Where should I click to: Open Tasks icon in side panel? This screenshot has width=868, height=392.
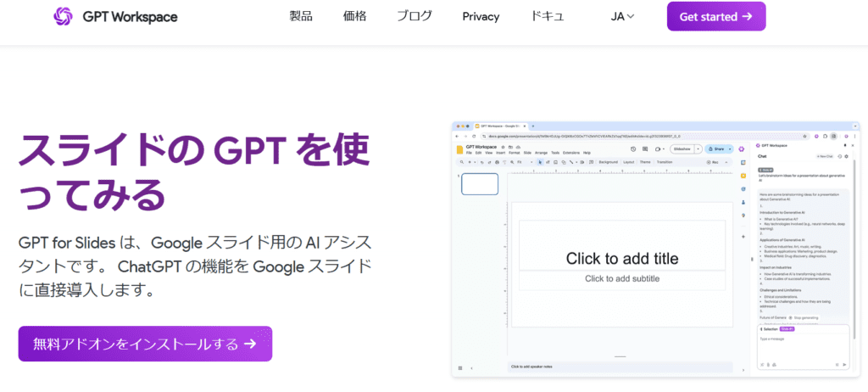click(x=743, y=189)
